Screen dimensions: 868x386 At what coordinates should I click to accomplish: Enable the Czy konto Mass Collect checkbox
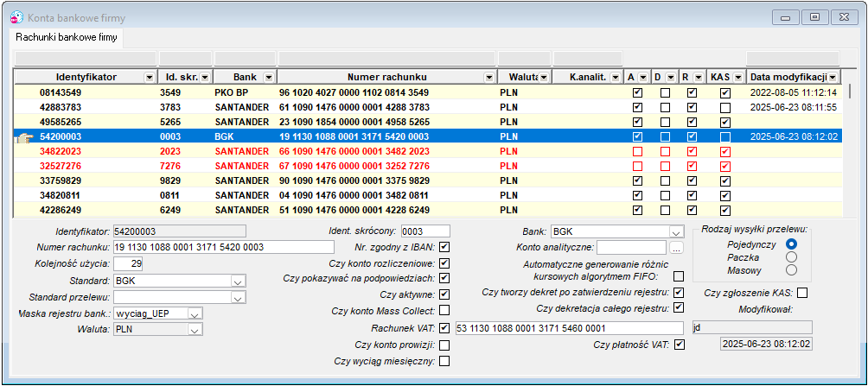coord(444,310)
